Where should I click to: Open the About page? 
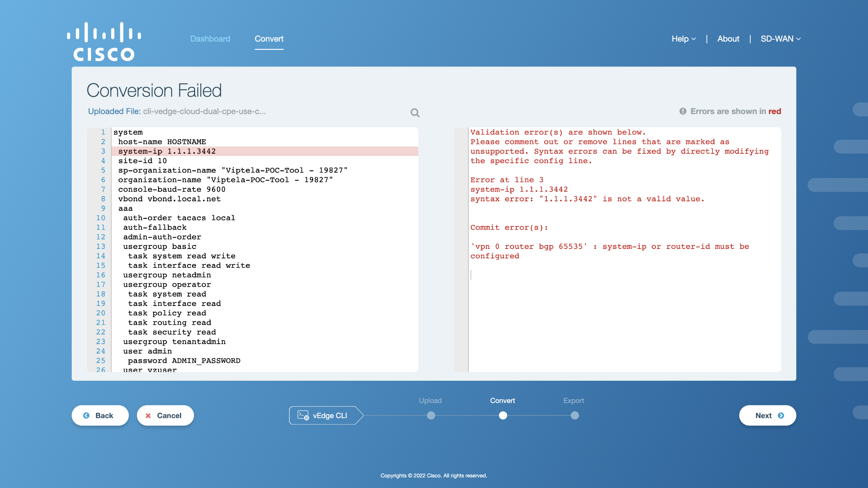[728, 39]
